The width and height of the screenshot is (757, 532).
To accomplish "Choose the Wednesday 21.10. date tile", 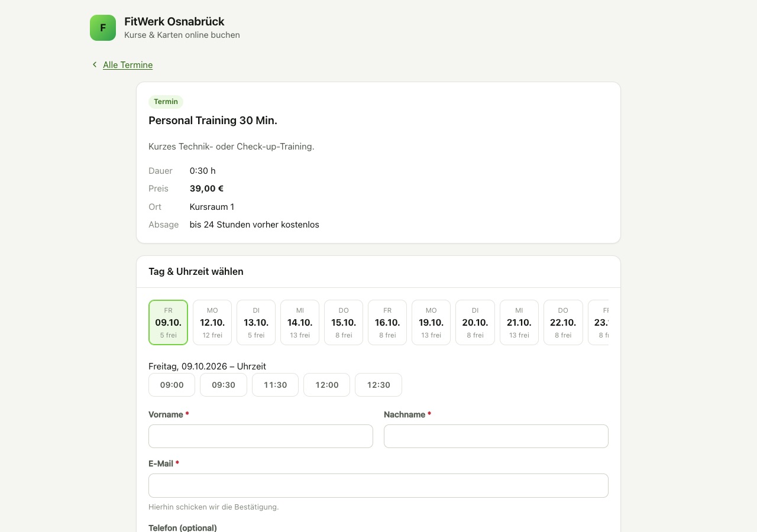I will coord(519,322).
